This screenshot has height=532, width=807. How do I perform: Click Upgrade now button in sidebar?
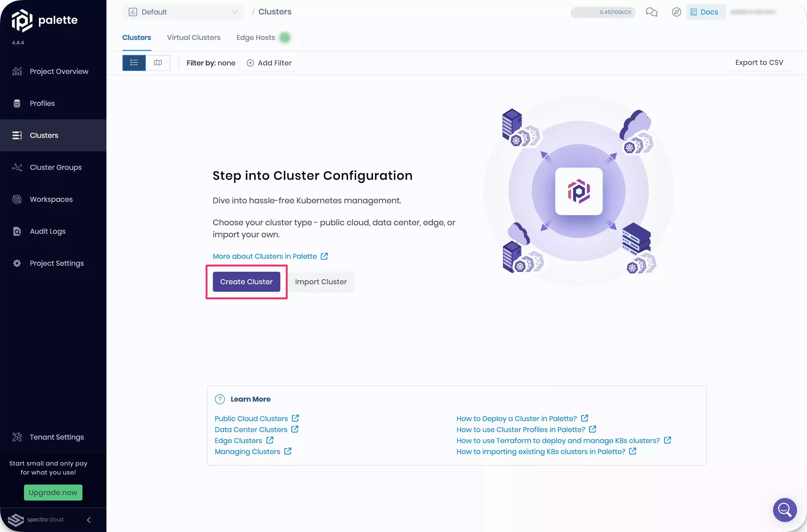53,492
